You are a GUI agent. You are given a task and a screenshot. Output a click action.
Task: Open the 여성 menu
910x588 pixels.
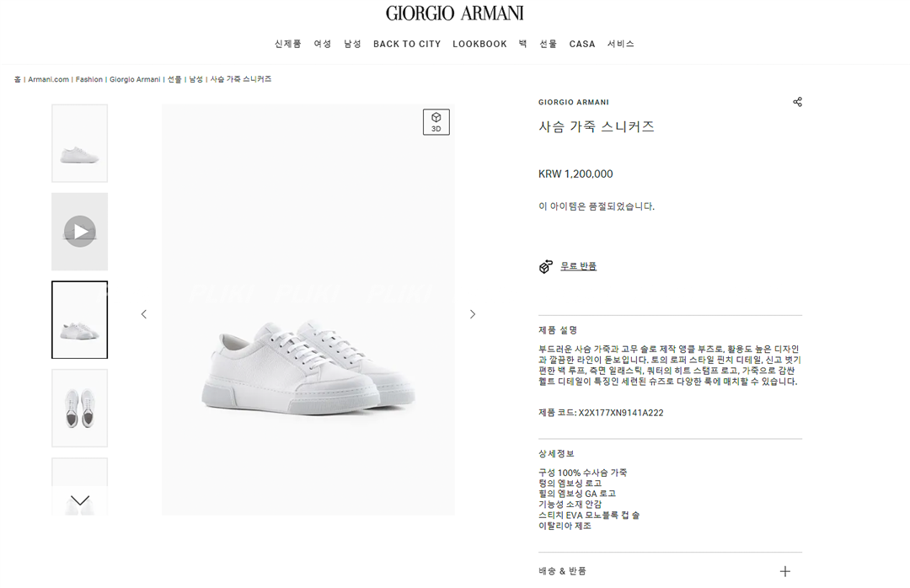coord(323,44)
